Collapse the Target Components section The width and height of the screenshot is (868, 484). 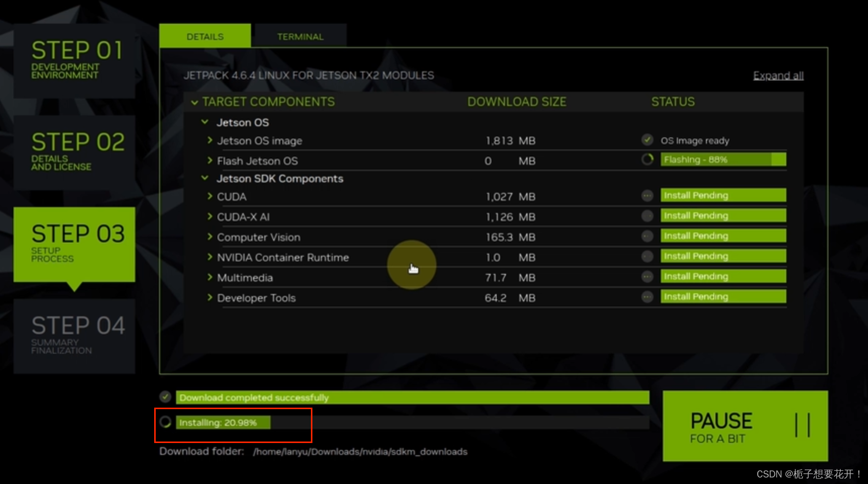pyautogui.click(x=195, y=102)
